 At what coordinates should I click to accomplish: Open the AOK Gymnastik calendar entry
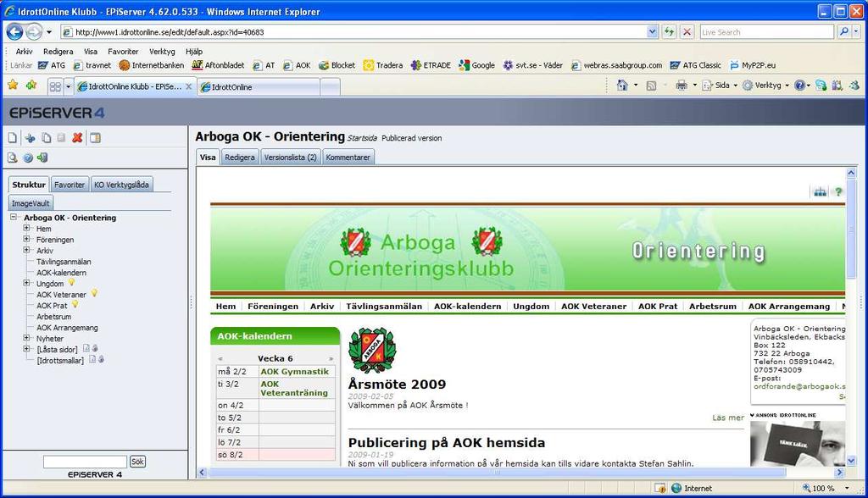click(294, 371)
